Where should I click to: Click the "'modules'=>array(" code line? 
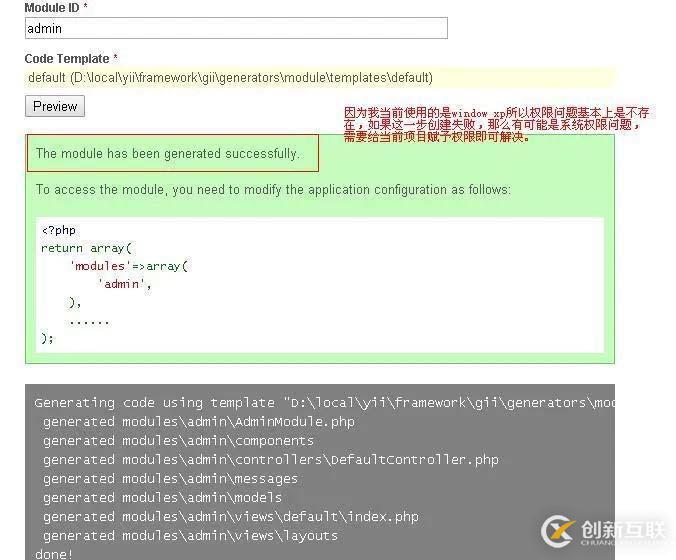(129, 266)
